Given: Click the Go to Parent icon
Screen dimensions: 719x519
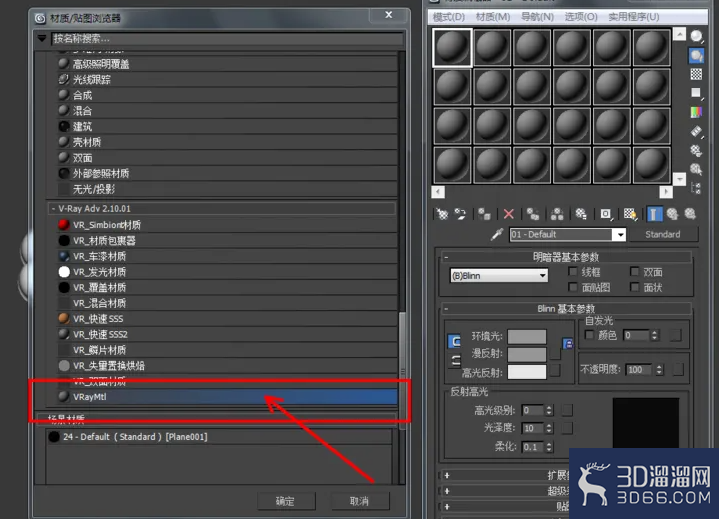Looking at the screenshot, I should point(672,214).
